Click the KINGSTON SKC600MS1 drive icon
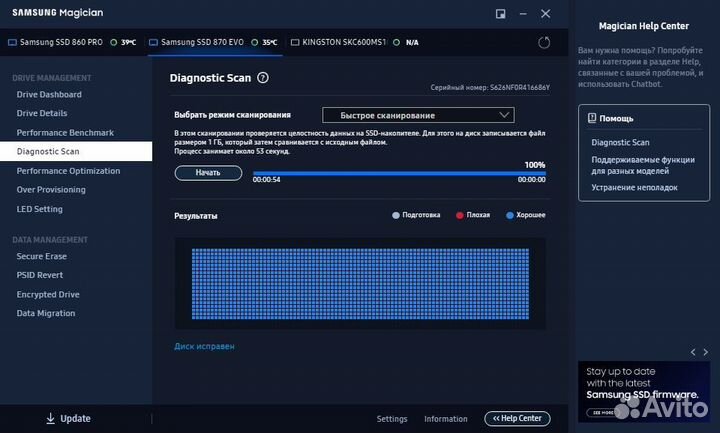Screen dimensions: 720x433 click(x=295, y=42)
